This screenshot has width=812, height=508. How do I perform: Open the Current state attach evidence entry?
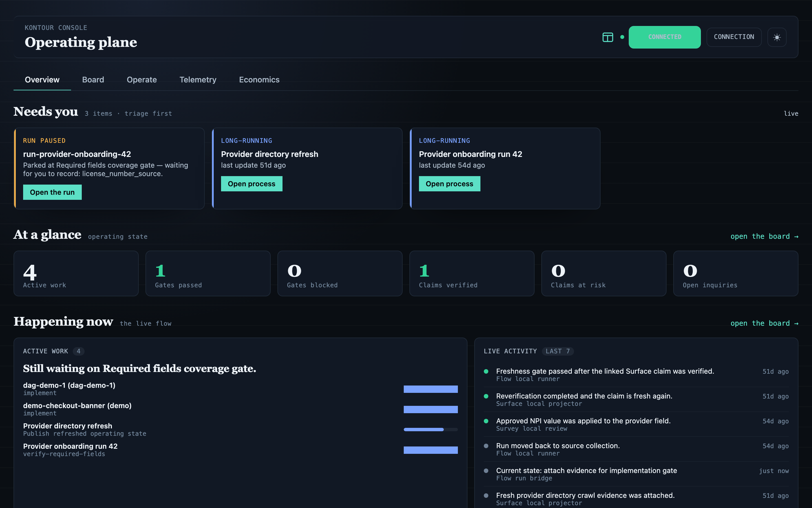(636, 474)
